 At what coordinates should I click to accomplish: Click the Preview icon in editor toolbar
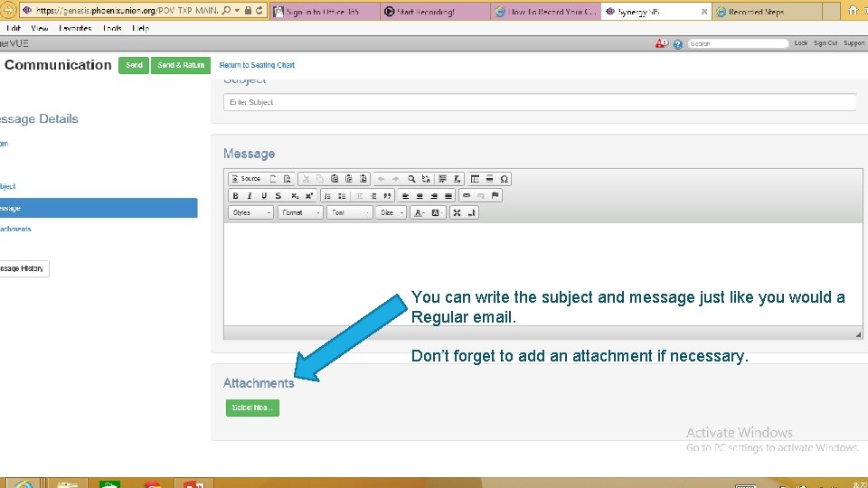point(288,179)
